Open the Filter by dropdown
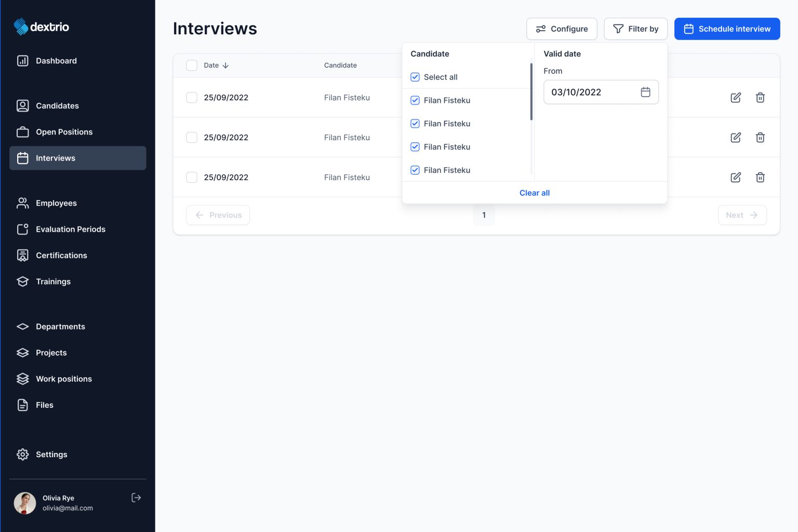The height and width of the screenshot is (532, 798). [x=635, y=29]
